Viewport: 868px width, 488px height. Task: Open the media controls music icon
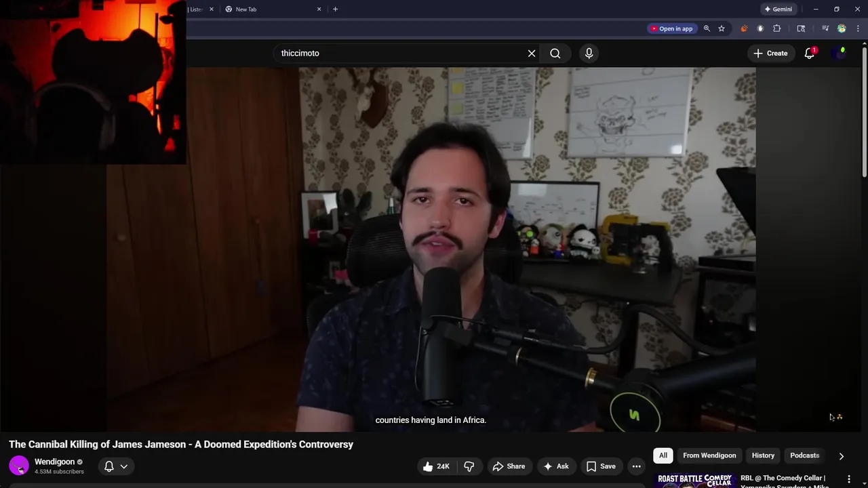(825, 28)
